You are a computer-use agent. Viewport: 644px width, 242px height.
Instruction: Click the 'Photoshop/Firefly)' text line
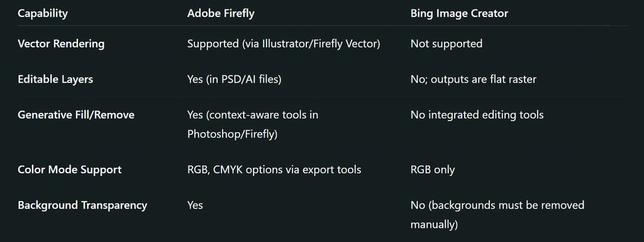click(x=233, y=134)
